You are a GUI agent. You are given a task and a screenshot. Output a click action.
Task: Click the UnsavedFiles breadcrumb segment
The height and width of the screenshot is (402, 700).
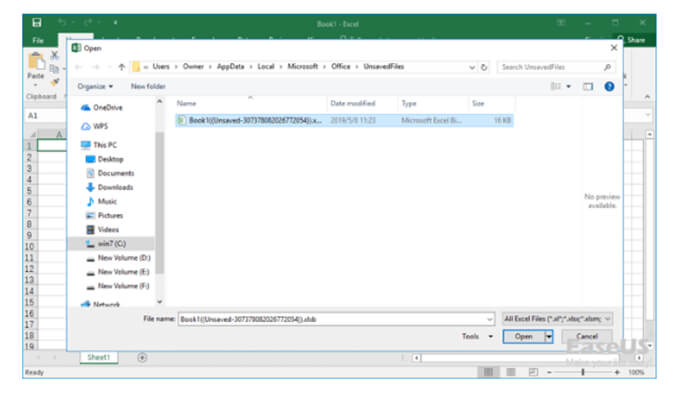pos(383,67)
